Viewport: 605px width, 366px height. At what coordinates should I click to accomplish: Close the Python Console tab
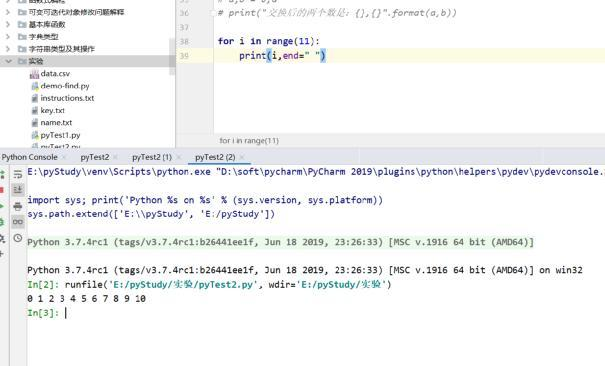click(x=64, y=157)
